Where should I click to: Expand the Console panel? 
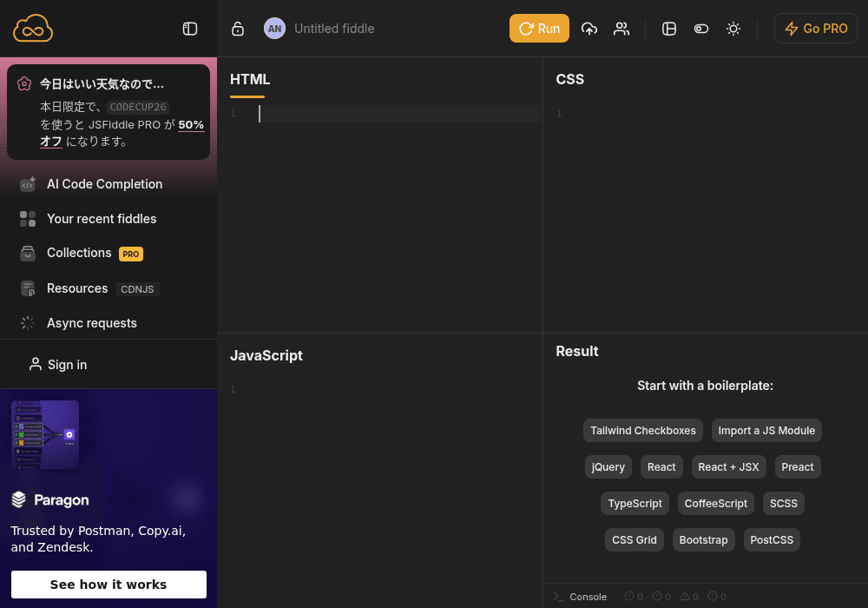click(x=588, y=597)
